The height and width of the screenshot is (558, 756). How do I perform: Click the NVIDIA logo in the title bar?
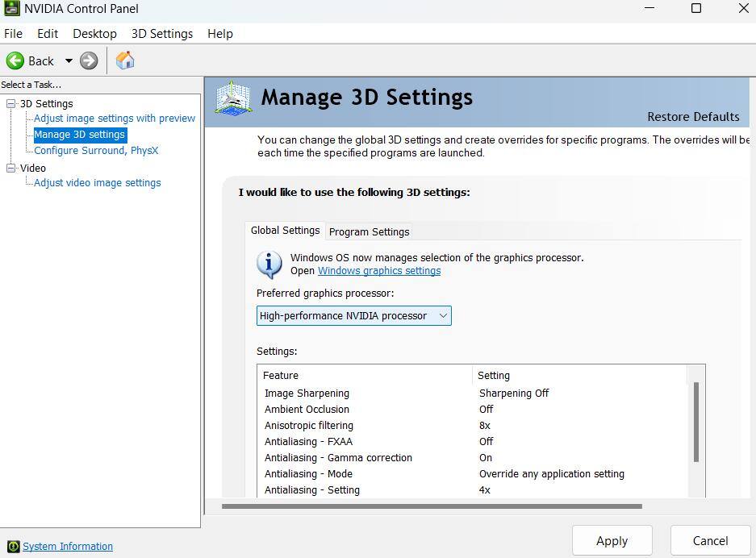pos(14,9)
